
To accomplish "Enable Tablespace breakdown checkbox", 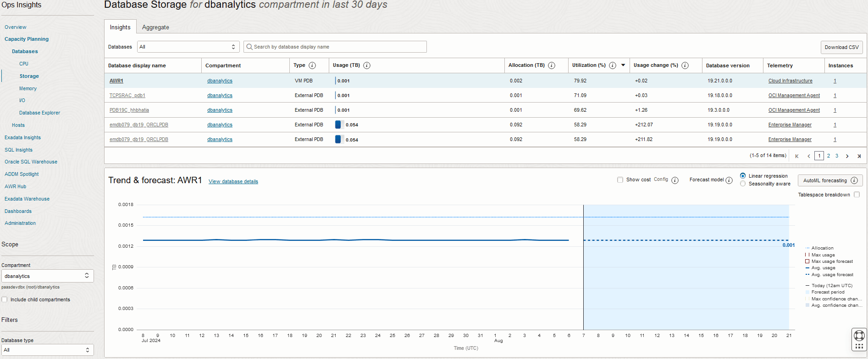I will (857, 195).
